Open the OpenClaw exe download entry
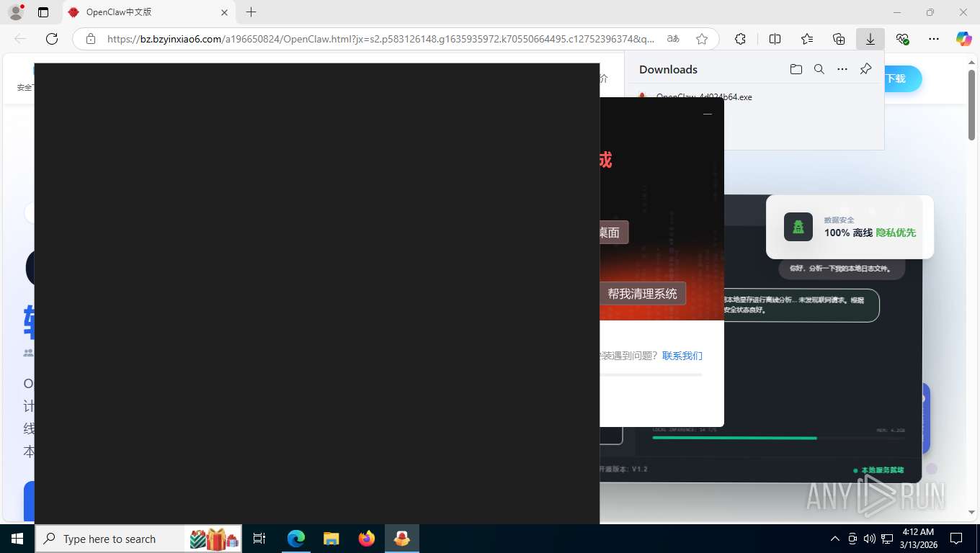This screenshot has height=553, width=980. [704, 96]
